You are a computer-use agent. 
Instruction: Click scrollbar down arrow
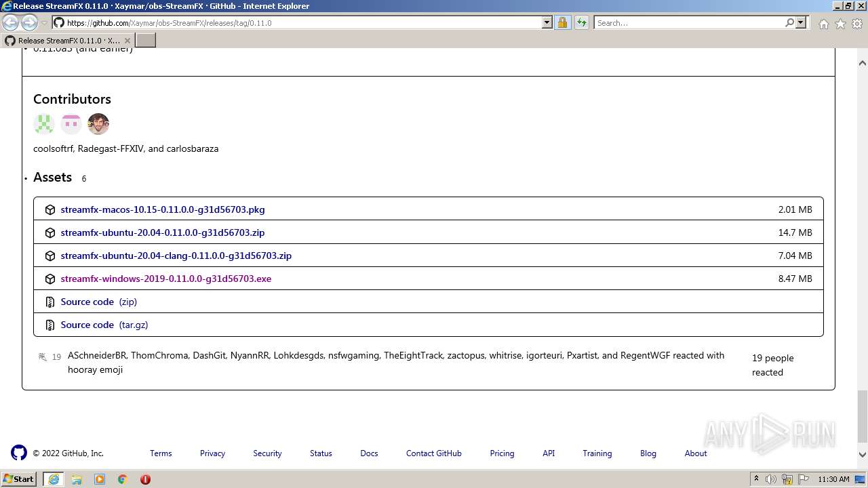tap(863, 455)
